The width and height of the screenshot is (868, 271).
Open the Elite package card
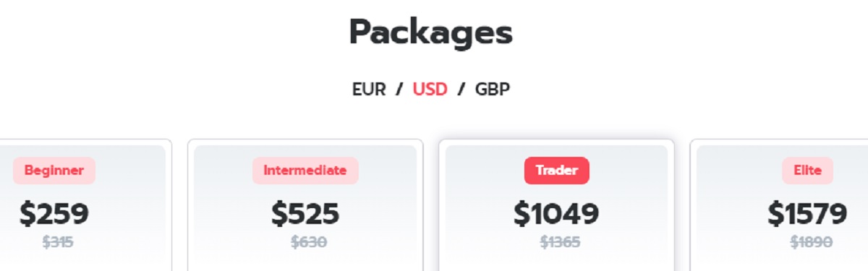click(x=779, y=205)
